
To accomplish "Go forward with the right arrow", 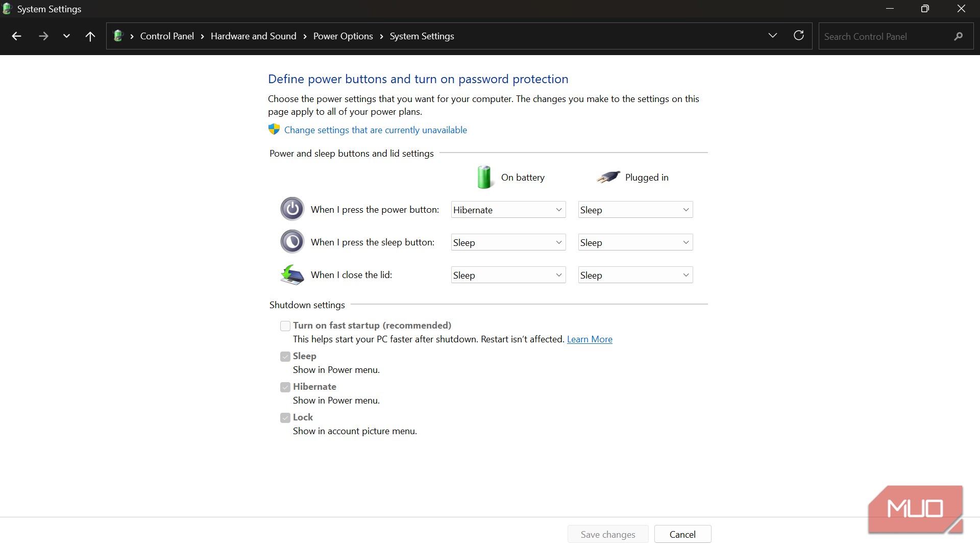I will click(x=43, y=36).
